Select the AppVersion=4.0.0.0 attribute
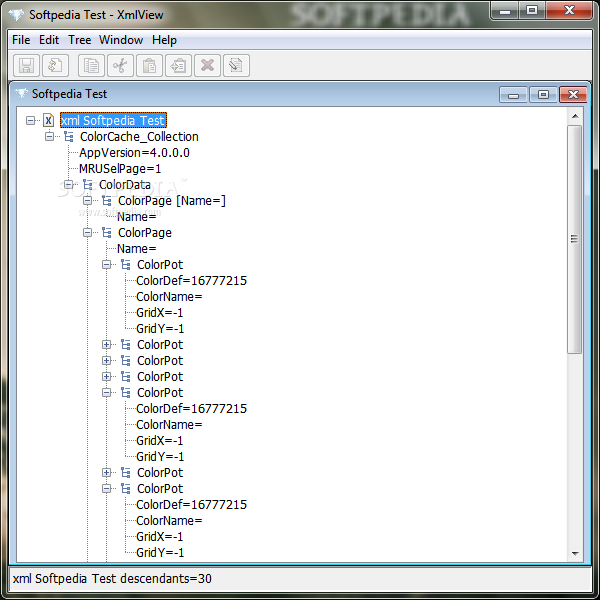 coord(134,153)
